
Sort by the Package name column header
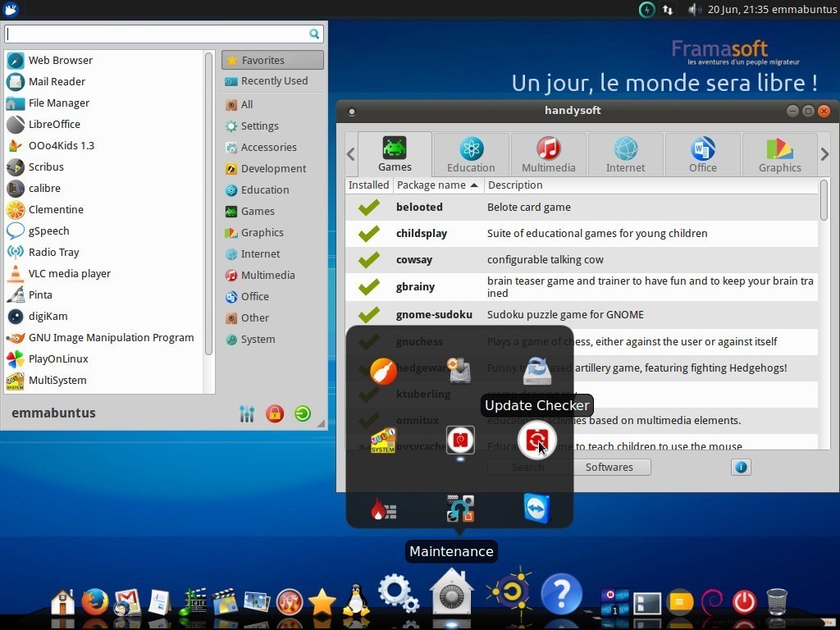pyautogui.click(x=438, y=185)
